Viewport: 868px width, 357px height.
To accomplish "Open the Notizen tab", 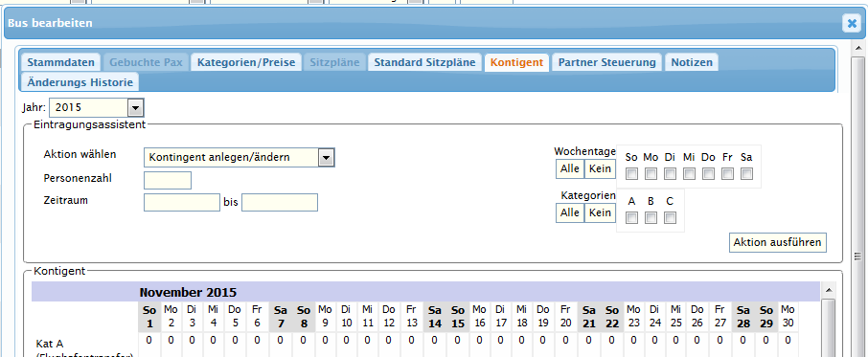I will click(692, 62).
